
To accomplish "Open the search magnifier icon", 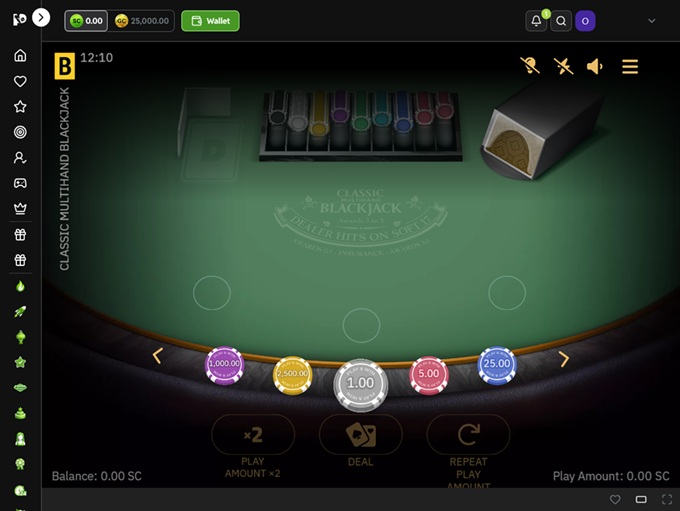I will 561,21.
